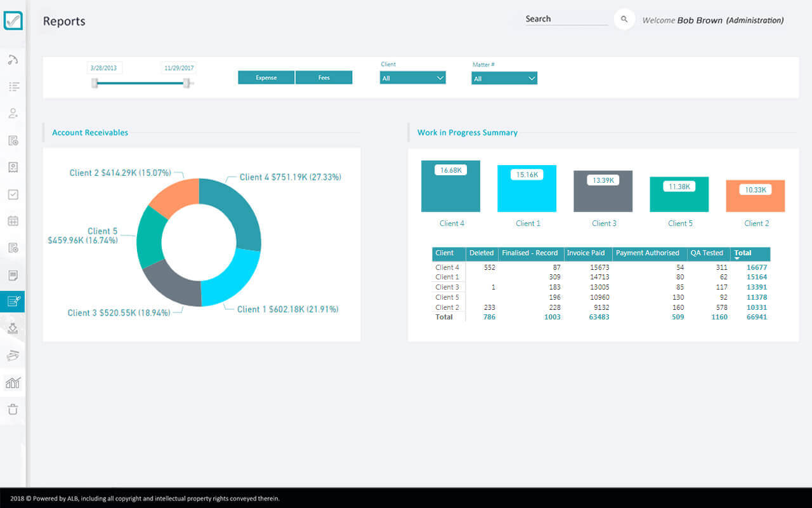The width and height of the screenshot is (812, 508).
Task: Click the calendar icon in sidebar
Action: (13, 221)
